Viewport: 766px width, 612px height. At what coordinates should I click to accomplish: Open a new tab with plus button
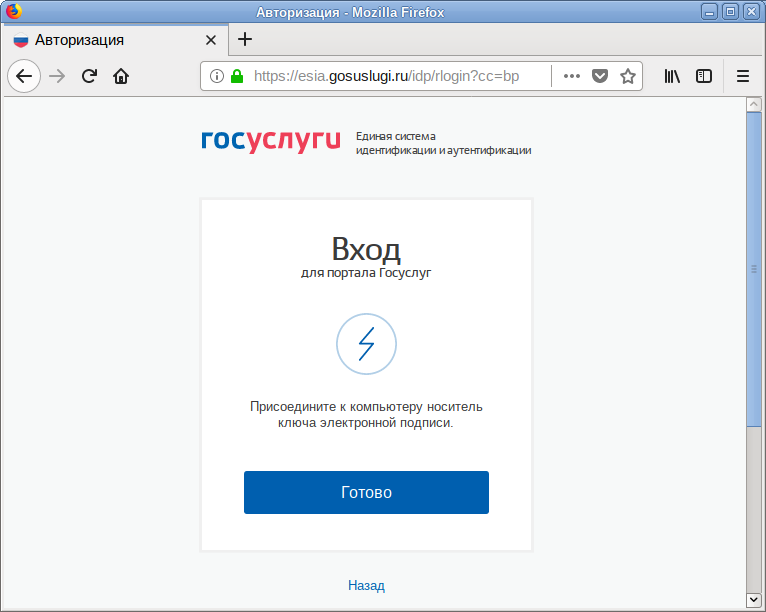coord(245,40)
